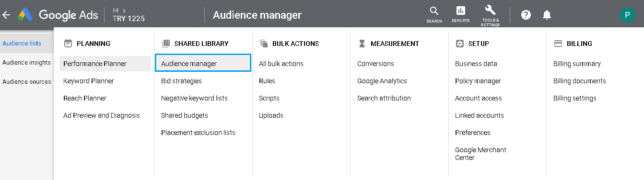The width and height of the screenshot is (644, 180).
Task: Open Policy manager
Action: click(478, 81)
